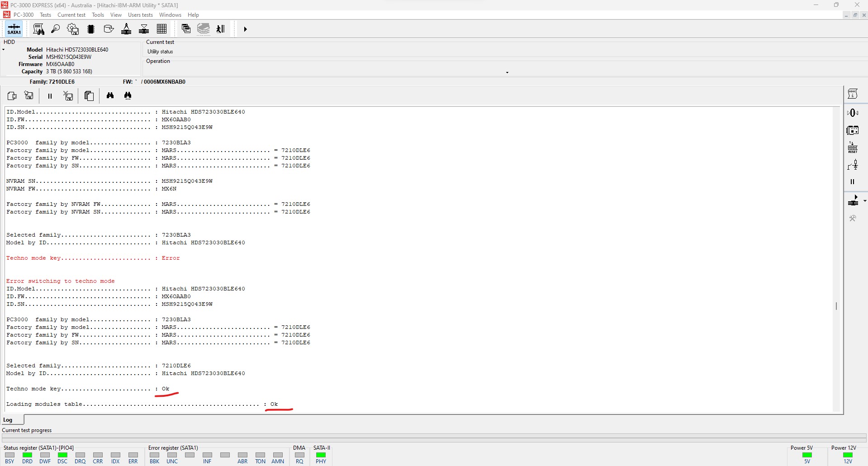The height and width of the screenshot is (466, 868).
Task: Open the Current test menu
Action: (x=71, y=15)
